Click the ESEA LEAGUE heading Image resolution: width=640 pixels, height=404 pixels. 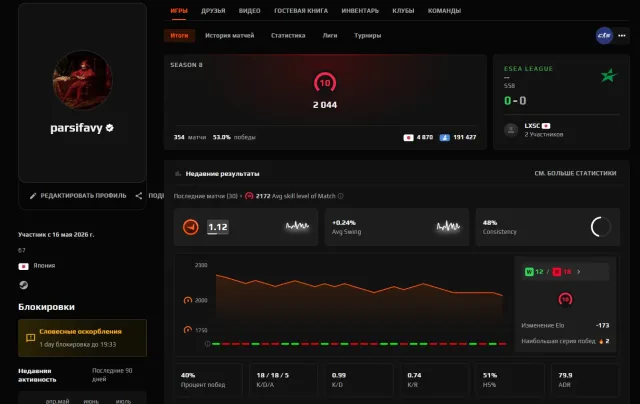(x=528, y=69)
